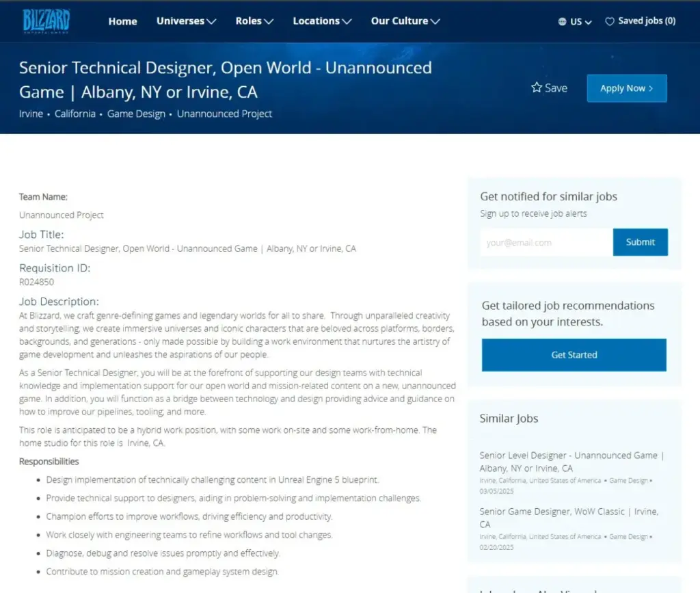Click the Get Started button
Image resolution: width=700 pixels, height=593 pixels.
pyautogui.click(x=574, y=355)
